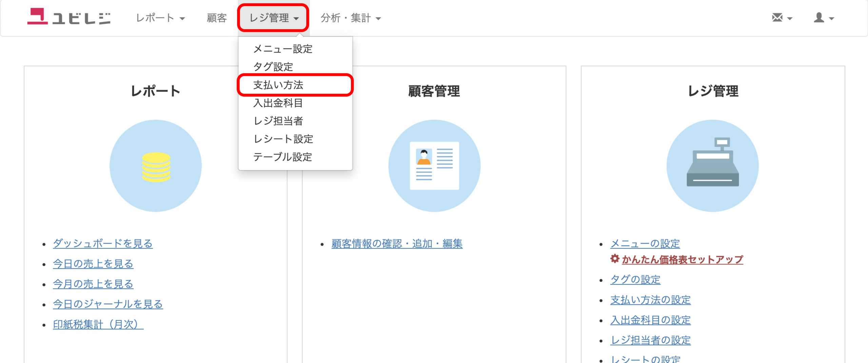Open 顧客情報の確認・追加・編集 link
Screen dimensions: 868x363
[x=397, y=244]
